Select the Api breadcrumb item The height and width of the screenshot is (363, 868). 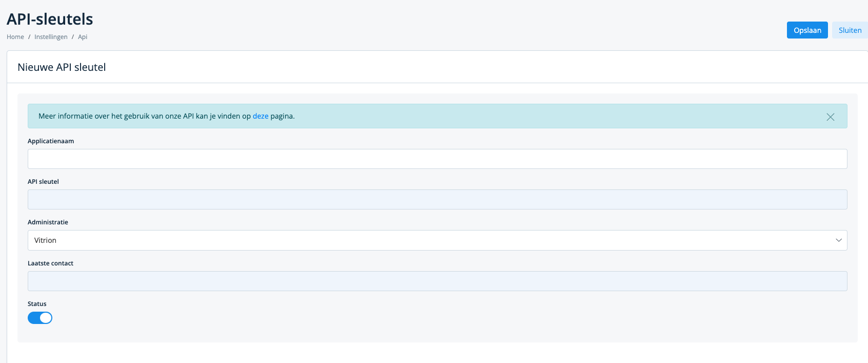83,37
